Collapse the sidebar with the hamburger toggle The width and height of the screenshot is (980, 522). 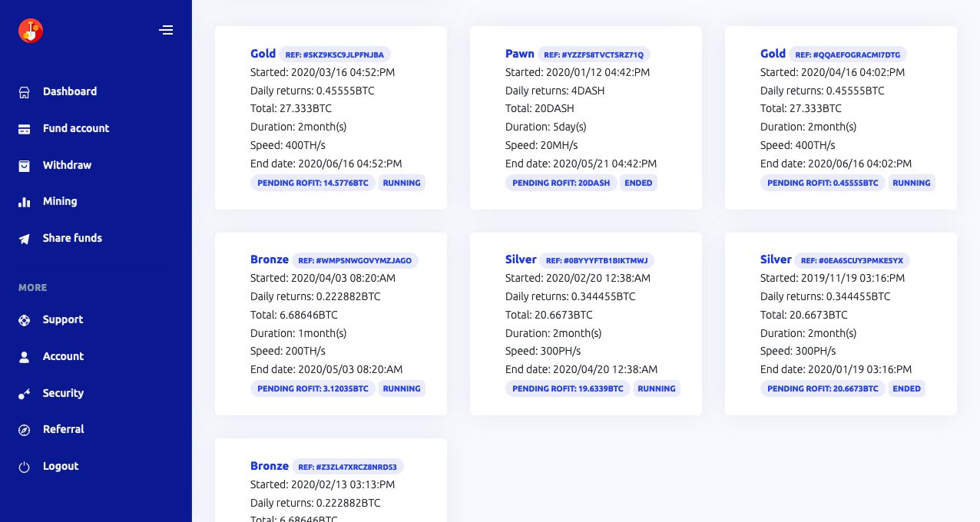[x=166, y=31]
